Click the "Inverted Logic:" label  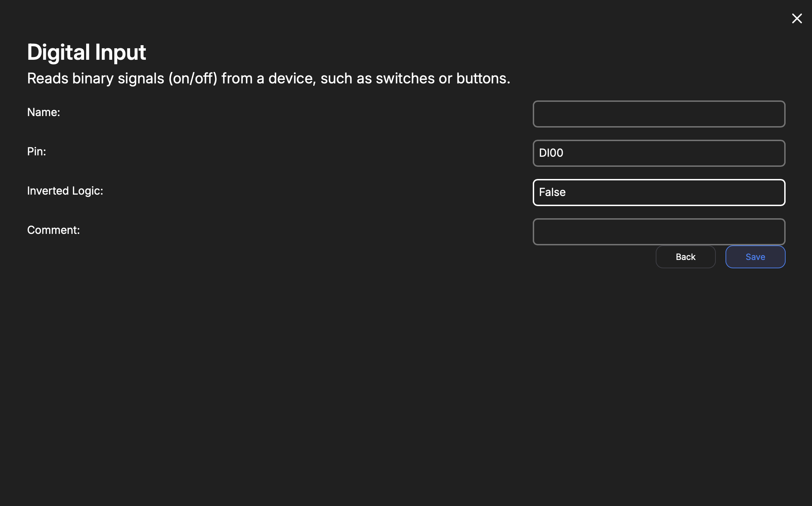point(65,191)
